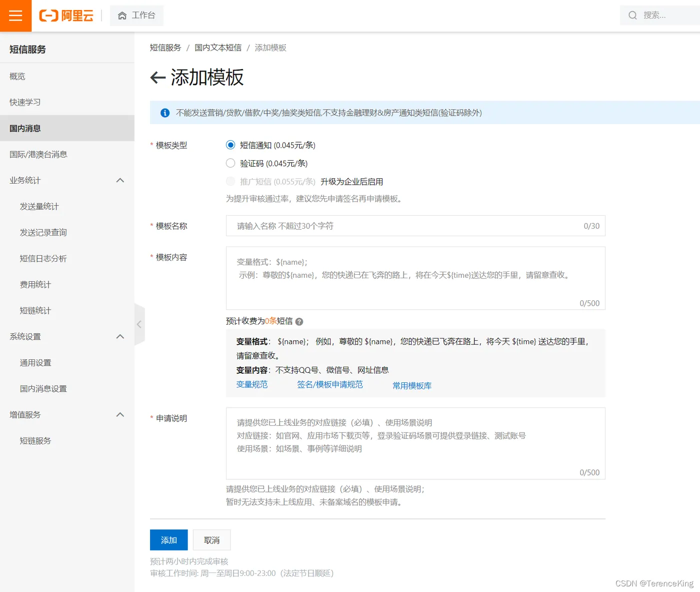The width and height of the screenshot is (700, 592).
Task: Focus the 模板名称 input field
Action: click(415, 226)
